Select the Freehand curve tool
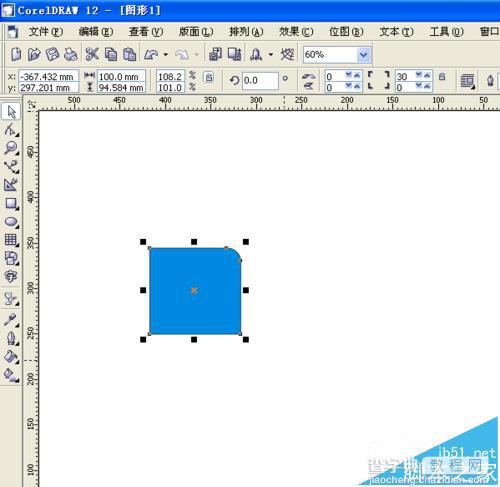The image size is (500, 487). click(x=11, y=166)
